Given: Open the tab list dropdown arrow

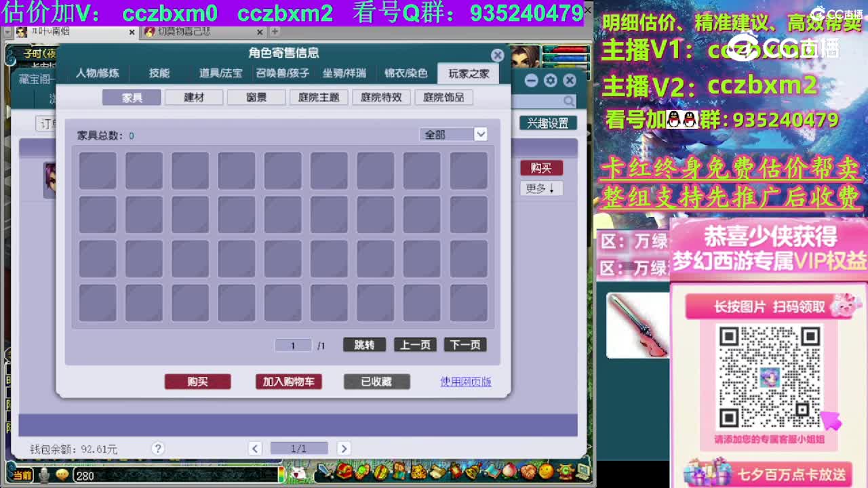Looking at the screenshot, I should (x=6, y=32).
